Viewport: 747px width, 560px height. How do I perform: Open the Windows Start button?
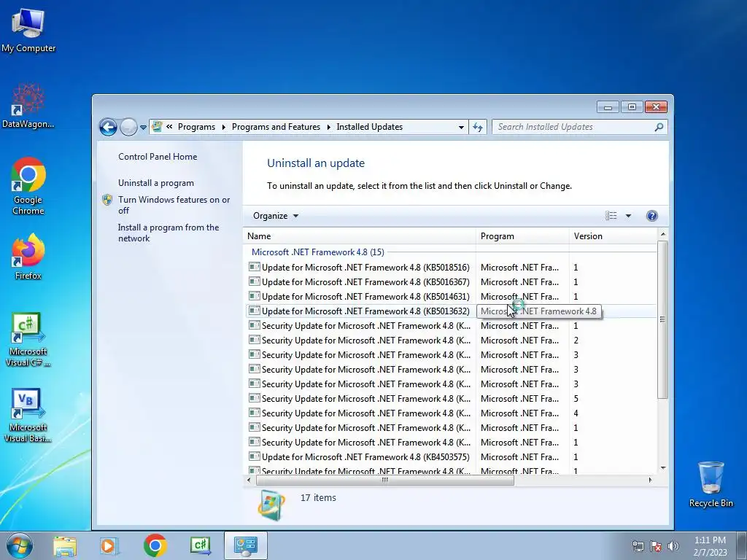(x=20, y=545)
